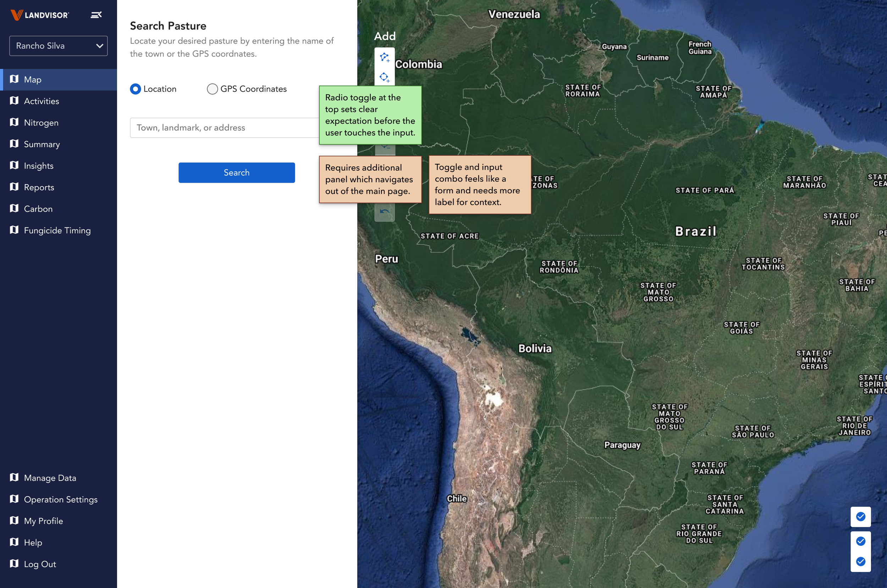This screenshot has height=588, width=887.
Task: Click the add circle shape tool
Action: pyautogui.click(x=385, y=77)
